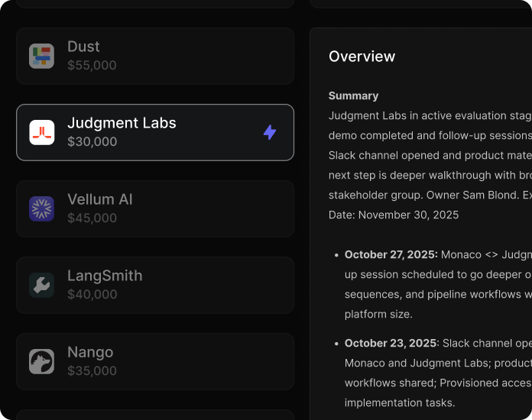Click the Summary section label
Viewport: 532px width, 420px height.
coord(353,96)
